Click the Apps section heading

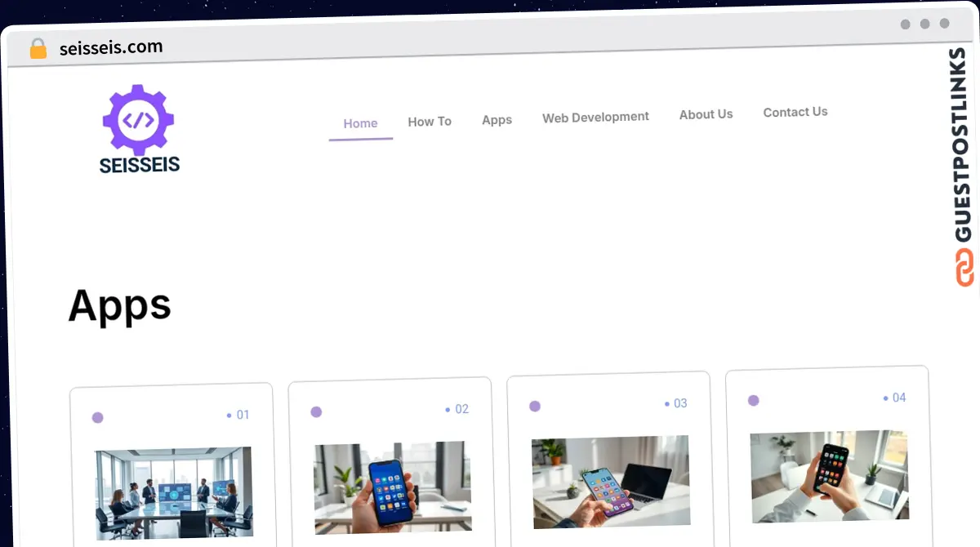(x=120, y=305)
